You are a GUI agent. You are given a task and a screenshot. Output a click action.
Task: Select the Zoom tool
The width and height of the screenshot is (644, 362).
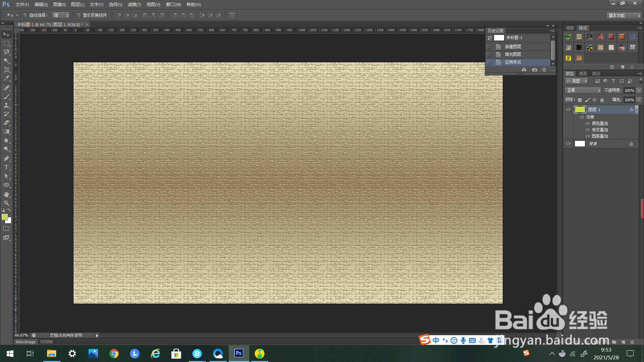coord(6,203)
